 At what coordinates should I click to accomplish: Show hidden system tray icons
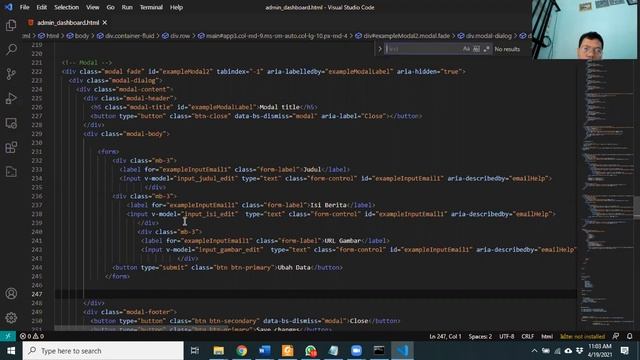tap(534, 351)
